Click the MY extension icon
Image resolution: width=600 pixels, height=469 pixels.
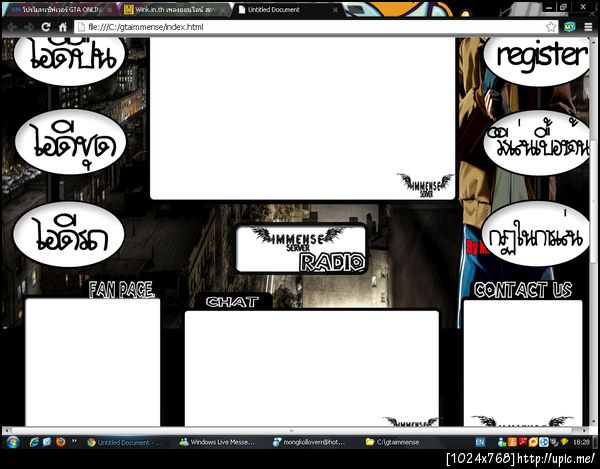click(569, 27)
